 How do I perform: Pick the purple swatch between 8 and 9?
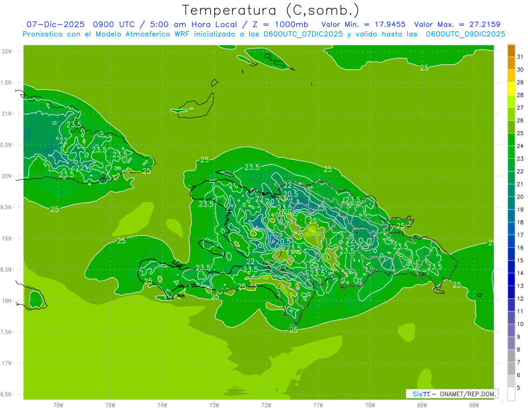click(511, 343)
